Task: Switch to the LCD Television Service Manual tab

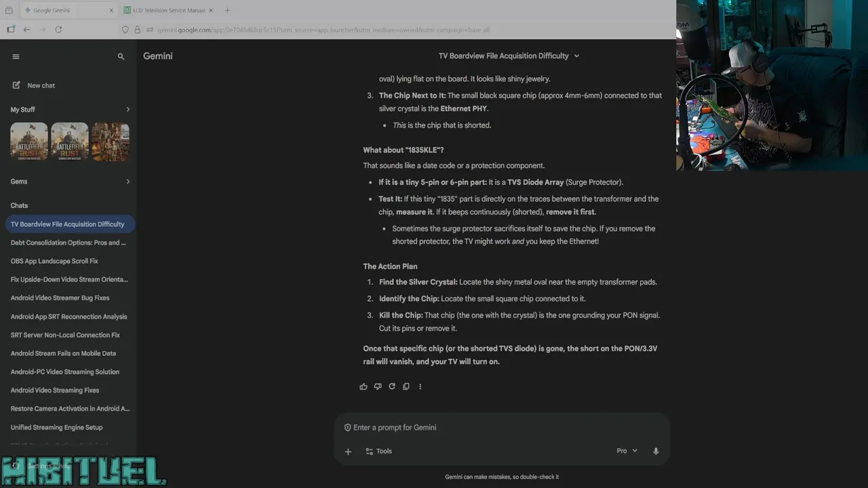Action: click(x=168, y=10)
